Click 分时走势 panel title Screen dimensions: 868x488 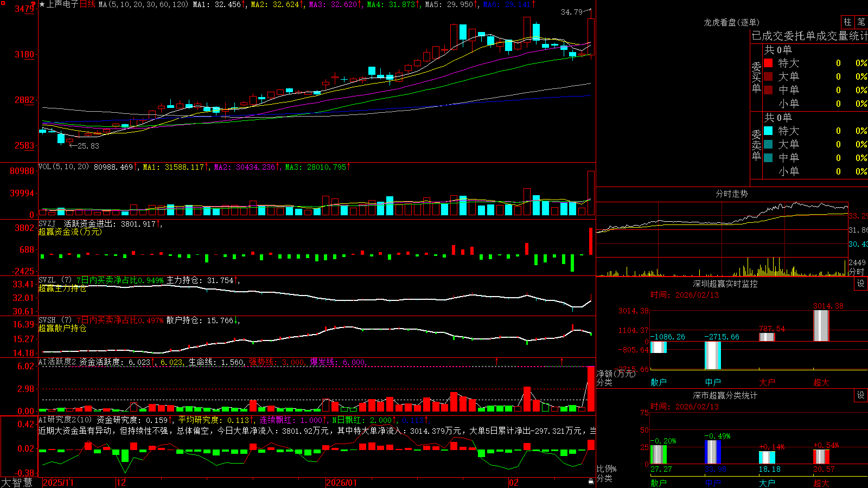(x=731, y=194)
